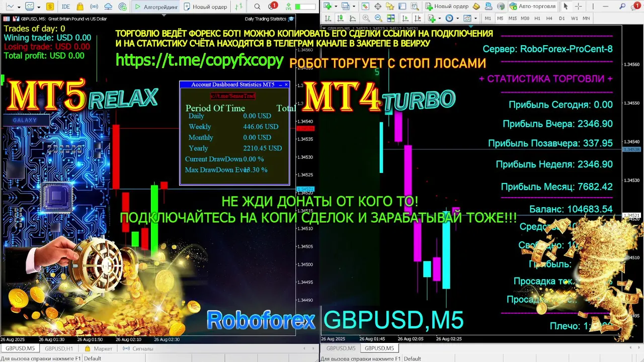Image resolution: width=644 pixels, height=362 pixels.
Task: Open the https://t.me/copyfxcopy link
Action: [x=199, y=60]
